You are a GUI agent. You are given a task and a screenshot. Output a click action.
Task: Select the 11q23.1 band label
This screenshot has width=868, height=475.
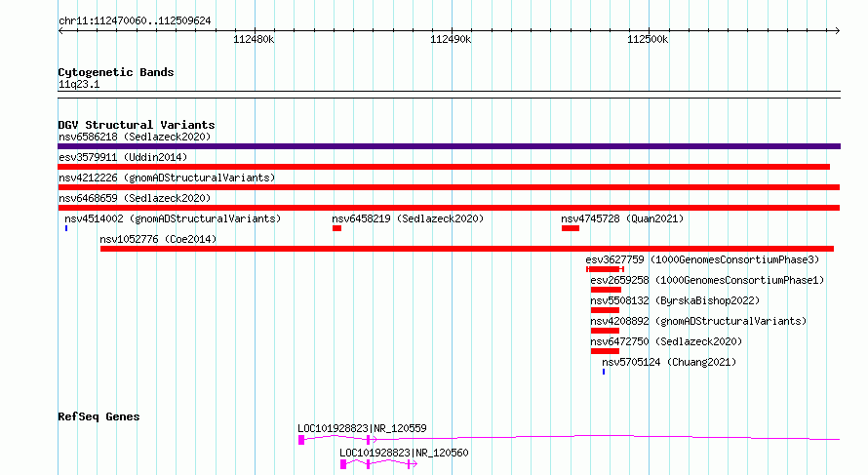(79, 85)
